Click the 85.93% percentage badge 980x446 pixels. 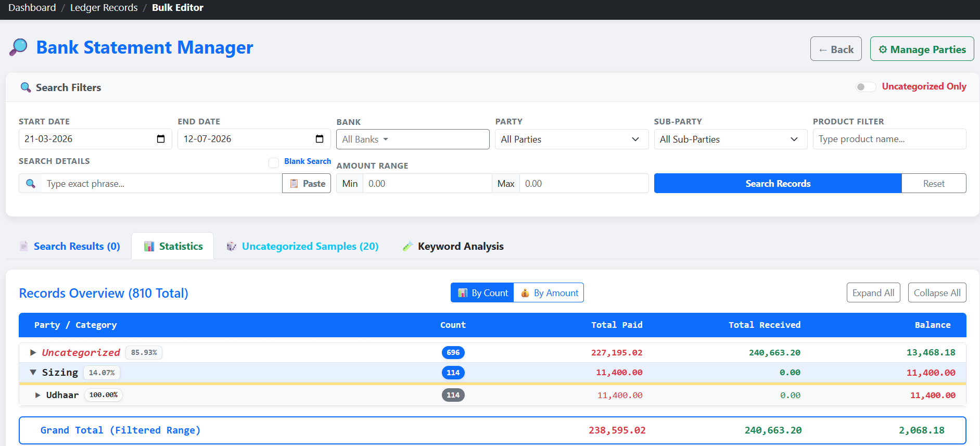tap(144, 352)
